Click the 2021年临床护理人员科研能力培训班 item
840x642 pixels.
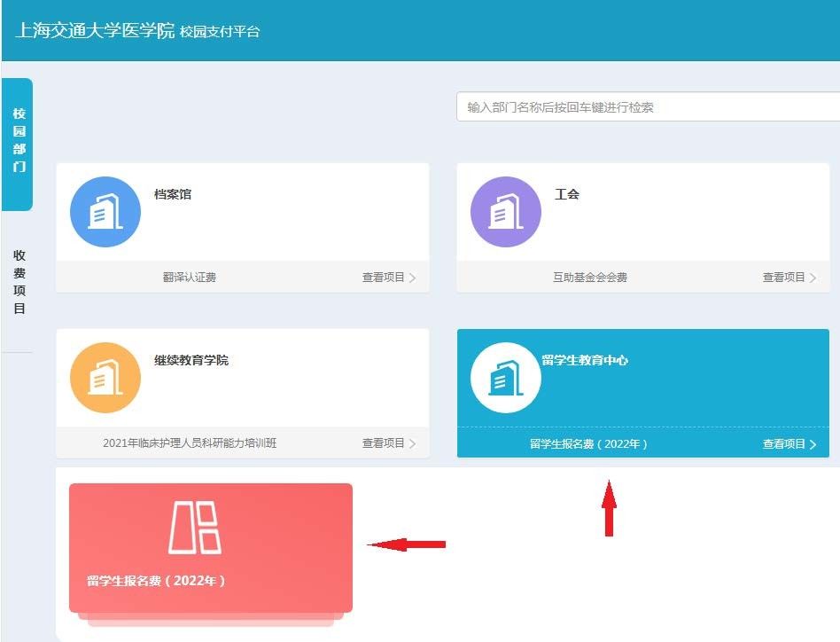(x=190, y=443)
